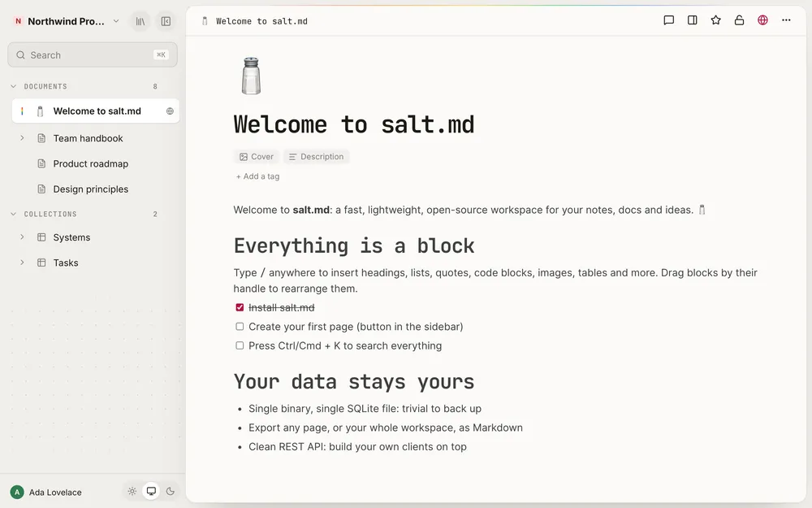Click the Product roadmap document icon
Image resolution: width=812 pixels, height=508 pixels.
(x=41, y=164)
